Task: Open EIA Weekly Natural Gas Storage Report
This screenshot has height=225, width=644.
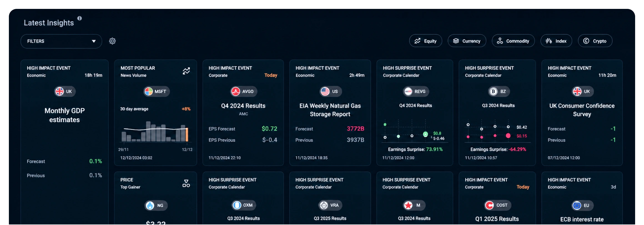Action: coord(330,110)
